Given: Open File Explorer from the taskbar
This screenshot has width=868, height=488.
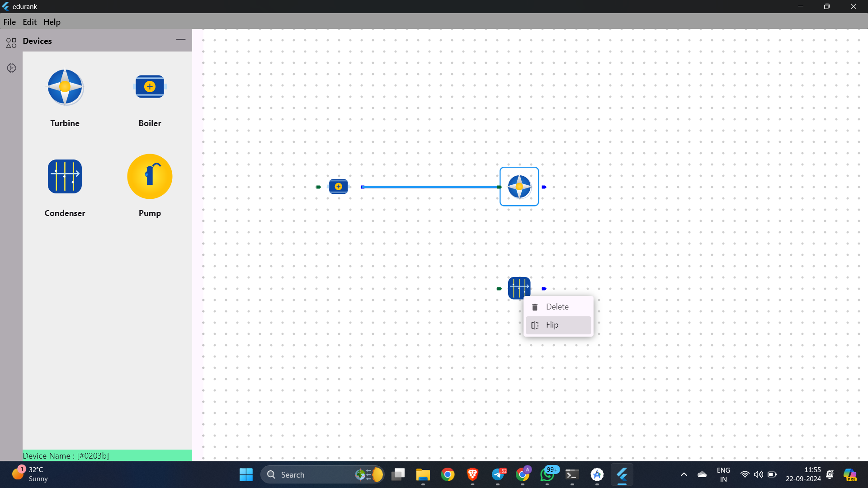Looking at the screenshot, I should pyautogui.click(x=423, y=475).
